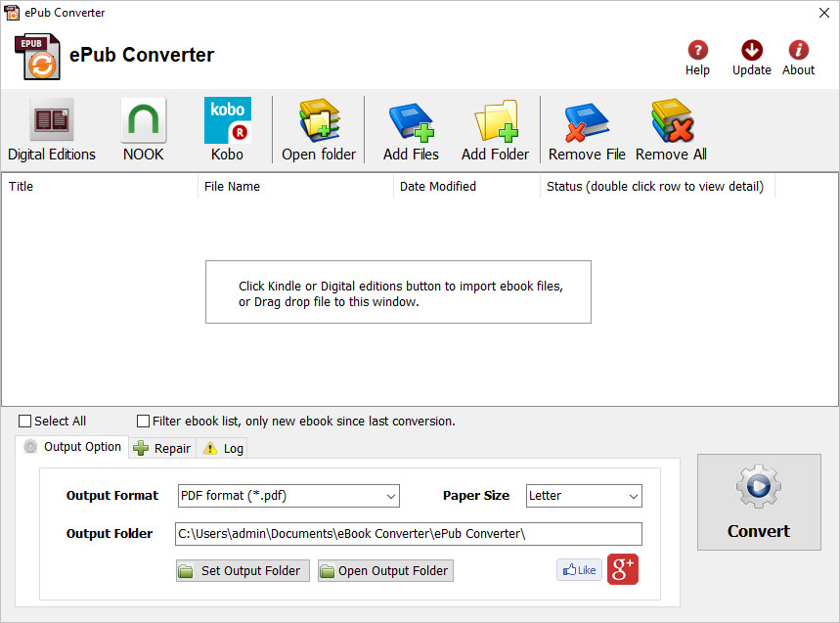Click the Open Output Folder button
This screenshot has width=840, height=623.
coord(385,570)
